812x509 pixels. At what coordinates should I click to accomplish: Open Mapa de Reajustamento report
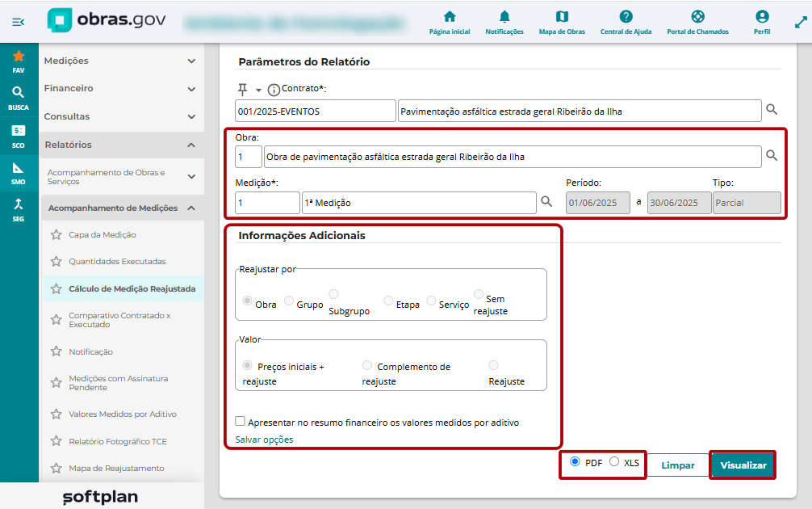click(x=116, y=468)
